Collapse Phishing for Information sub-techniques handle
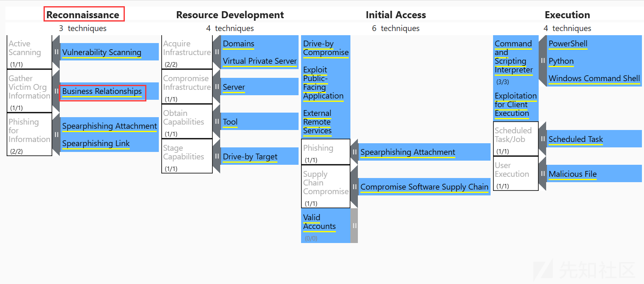 [56, 135]
